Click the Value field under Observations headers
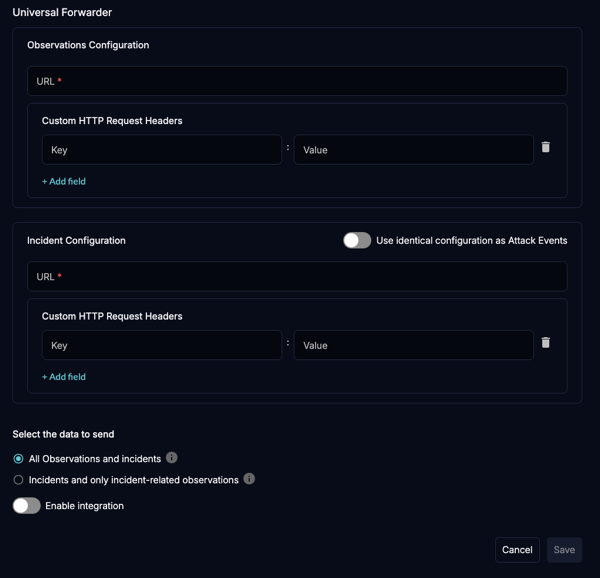This screenshot has height=578, width=600. pos(414,150)
